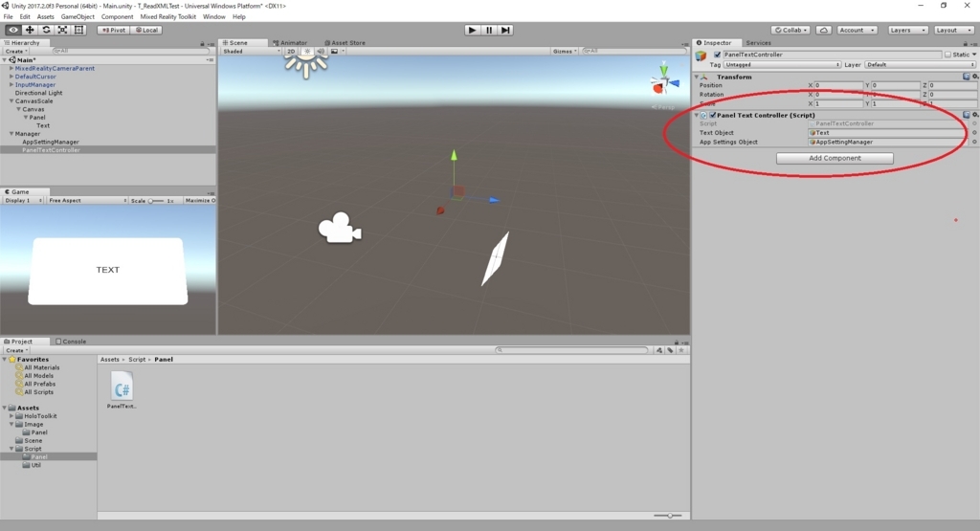Select the Move tool
The height and width of the screenshot is (531, 980).
[30, 30]
